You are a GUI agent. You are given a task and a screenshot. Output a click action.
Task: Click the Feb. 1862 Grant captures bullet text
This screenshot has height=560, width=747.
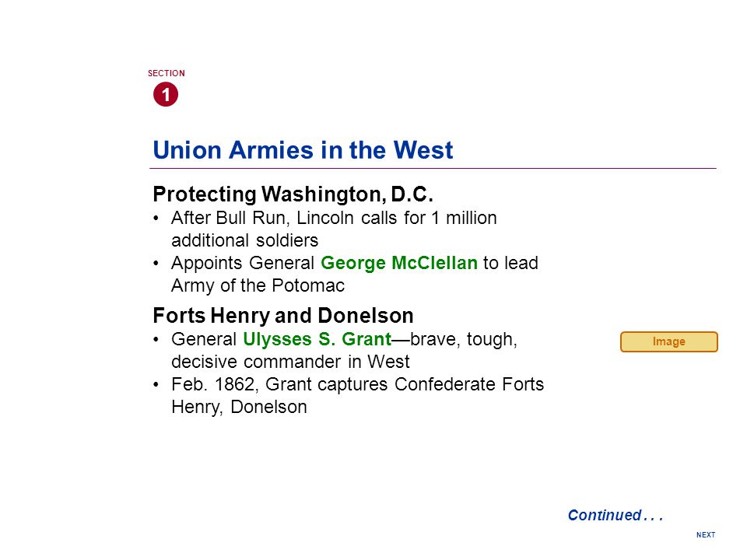pyautogui.click(x=357, y=395)
